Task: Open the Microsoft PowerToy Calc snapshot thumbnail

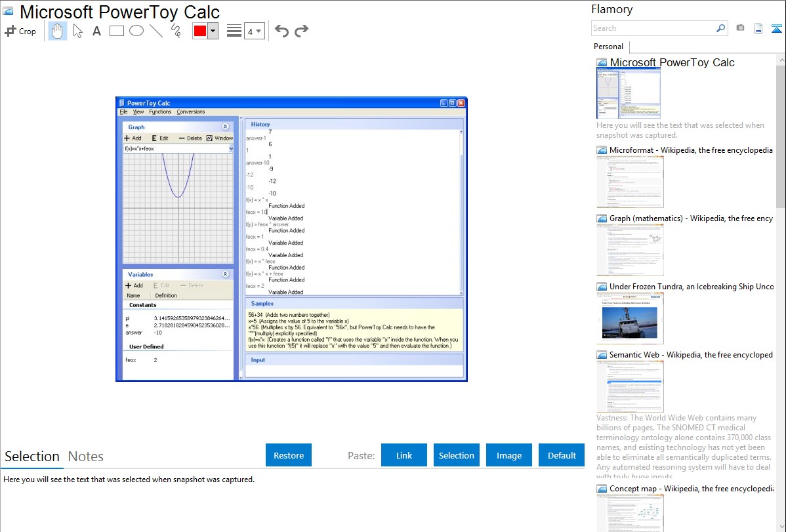Action: pos(628,93)
